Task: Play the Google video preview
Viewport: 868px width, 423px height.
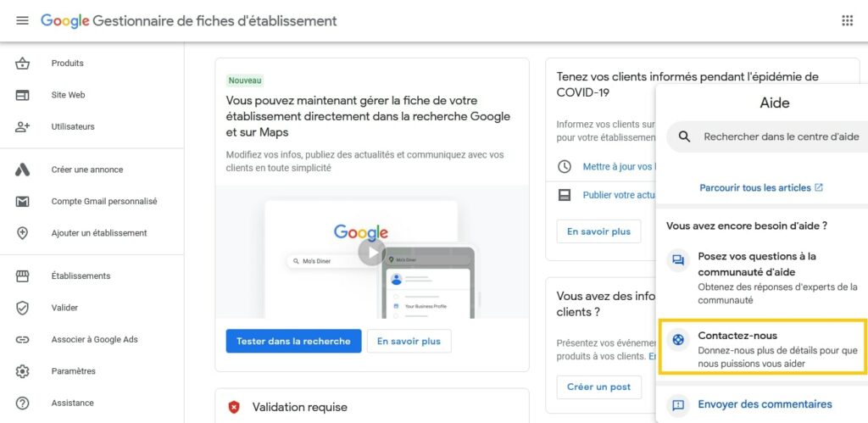Action: [372, 253]
